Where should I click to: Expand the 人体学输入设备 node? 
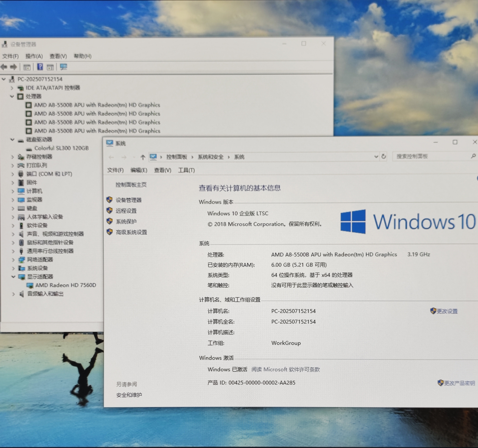click(x=13, y=217)
